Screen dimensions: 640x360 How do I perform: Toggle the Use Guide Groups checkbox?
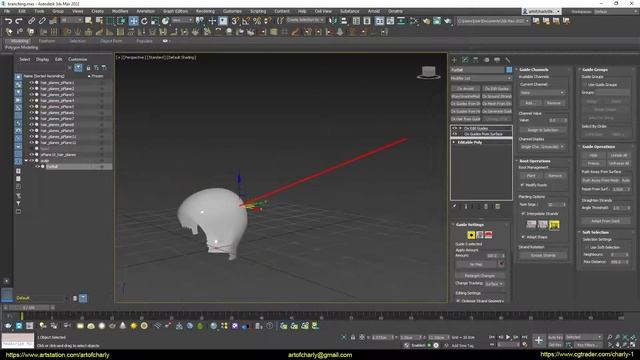pos(585,84)
